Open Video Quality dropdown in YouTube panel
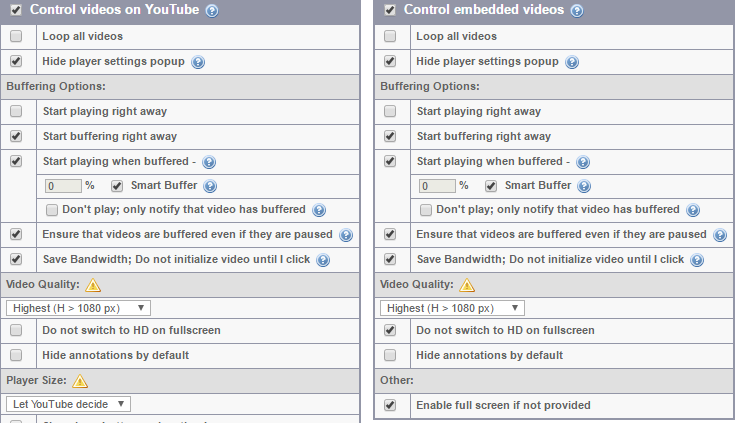The height and width of the screenshot is (423, 739). tap(78, 308)
